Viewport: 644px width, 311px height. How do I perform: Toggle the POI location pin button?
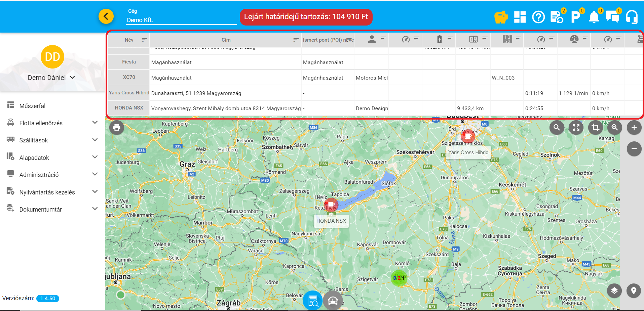634,291
